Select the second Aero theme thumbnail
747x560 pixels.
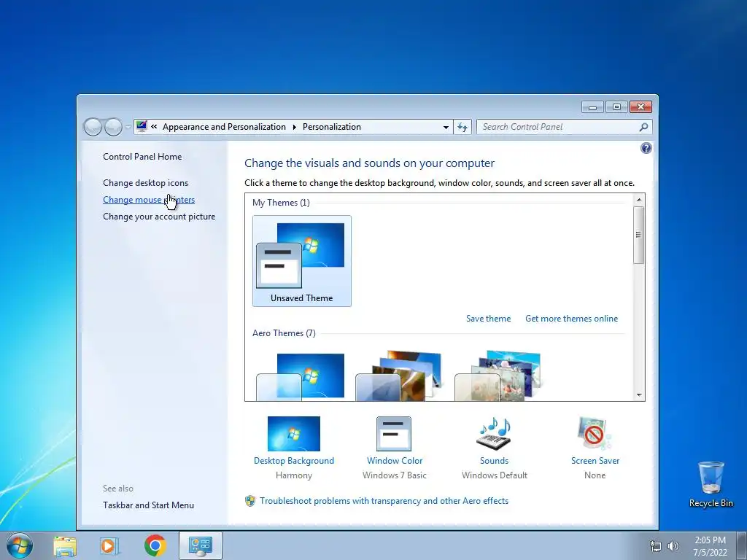click(x=399, y=376)
